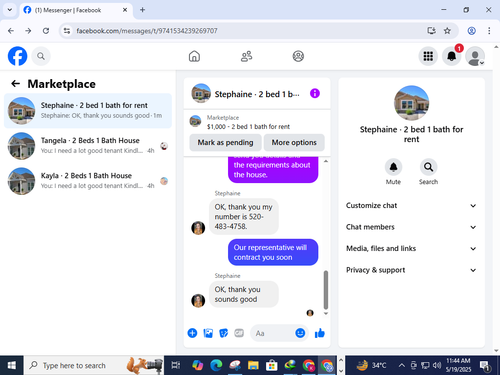The height and width of the screenshot is (375, 500).
Task: Open Task View in the taskbar
Action: (175, 365)
